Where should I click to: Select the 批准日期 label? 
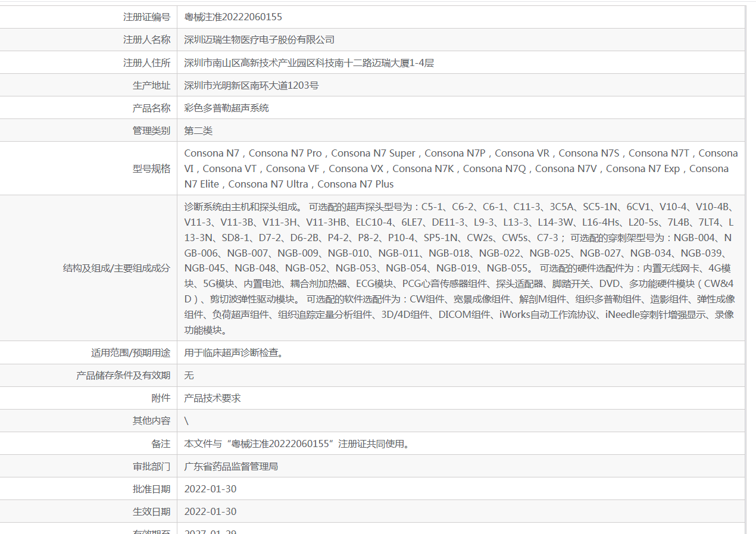(151, 489)
